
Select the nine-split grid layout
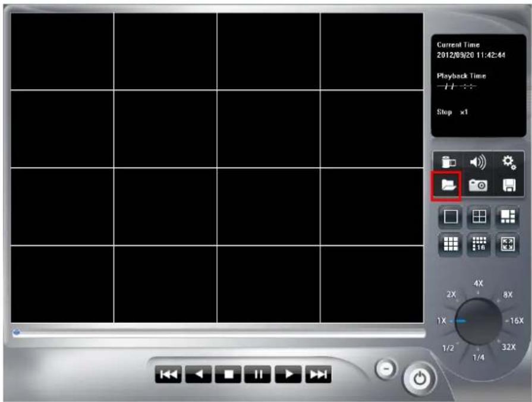(x=451, y=244)
